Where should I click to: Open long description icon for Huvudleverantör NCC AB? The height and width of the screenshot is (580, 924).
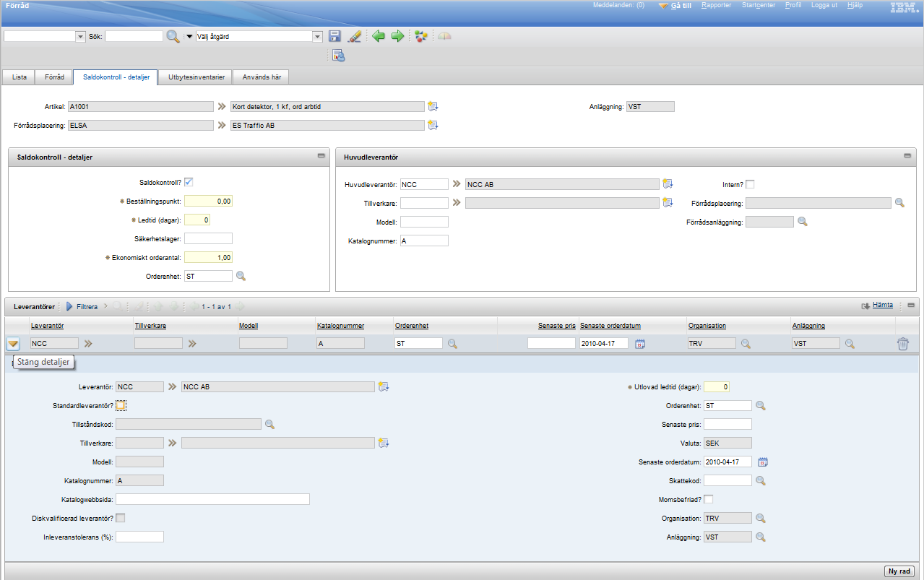[x=668, y=184]
